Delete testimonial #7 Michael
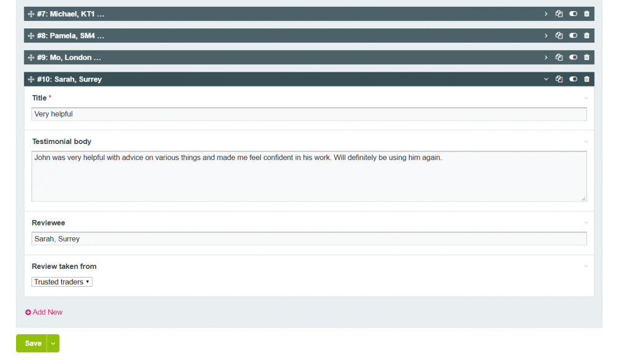This screenshot has width=618, height=364. [x=586, y=14]
